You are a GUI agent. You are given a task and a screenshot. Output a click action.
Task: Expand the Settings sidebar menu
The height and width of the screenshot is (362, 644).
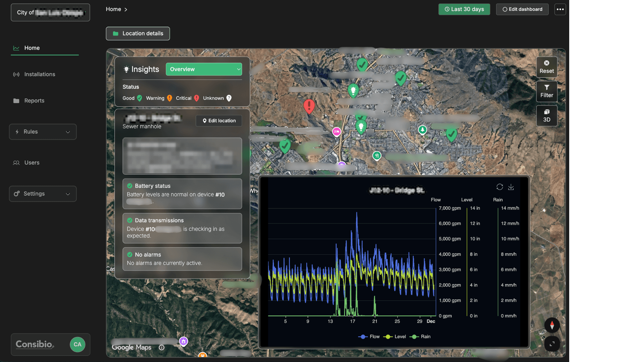(x=43, y=194)
